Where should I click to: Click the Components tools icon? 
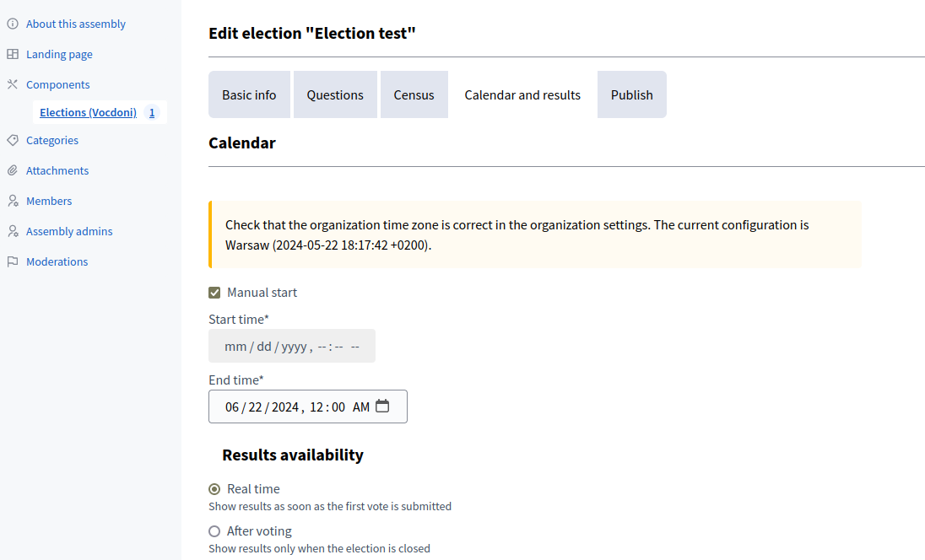coord(13,84)
